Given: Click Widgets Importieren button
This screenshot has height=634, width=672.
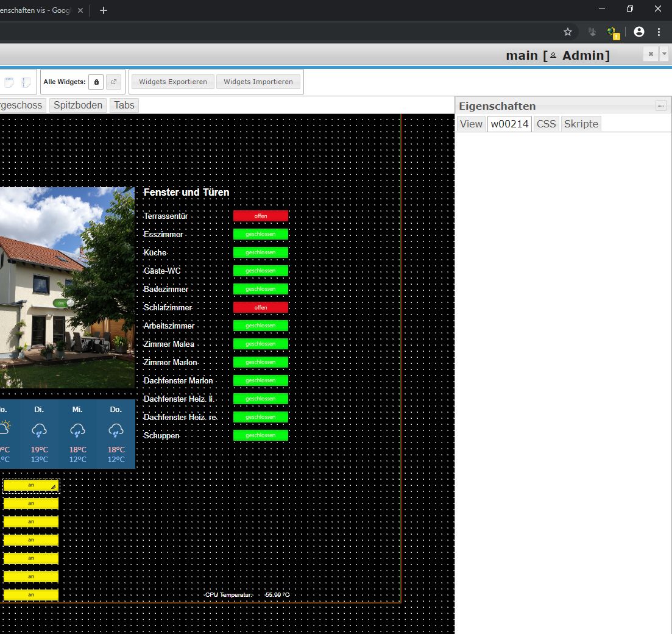Looking at the screenshot, I should click(x=258, y=82).
